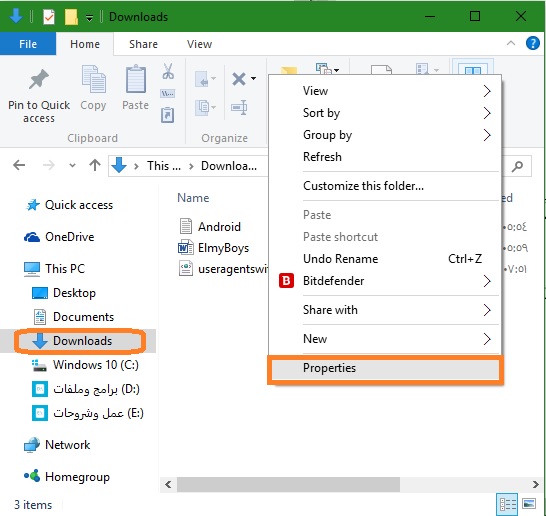Viewport: 546px width, 516px height.
Task: Open the View ribbon tab
Action: [199, 44]
